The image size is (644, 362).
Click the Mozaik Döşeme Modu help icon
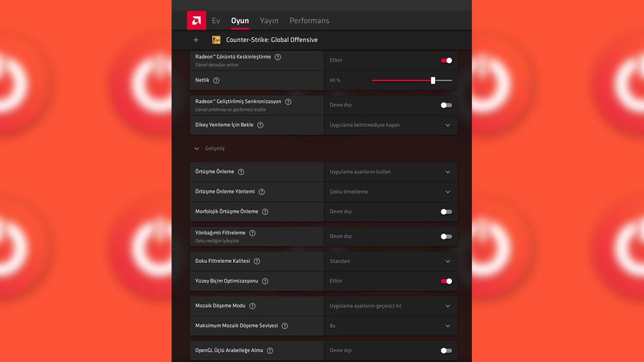tap(252, 306)
